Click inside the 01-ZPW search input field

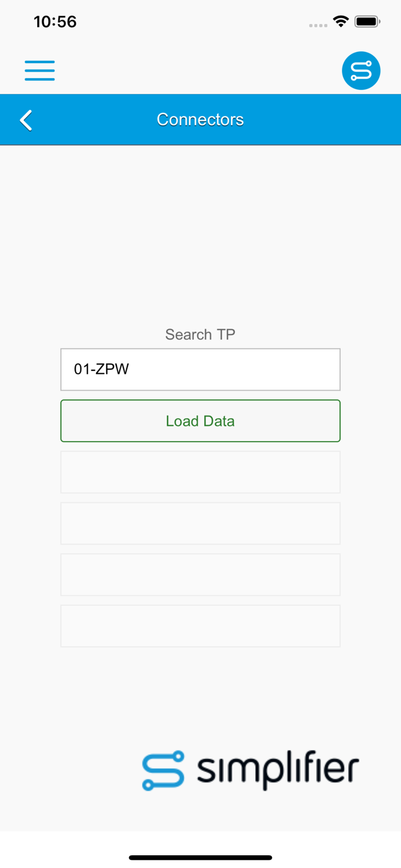200,369
